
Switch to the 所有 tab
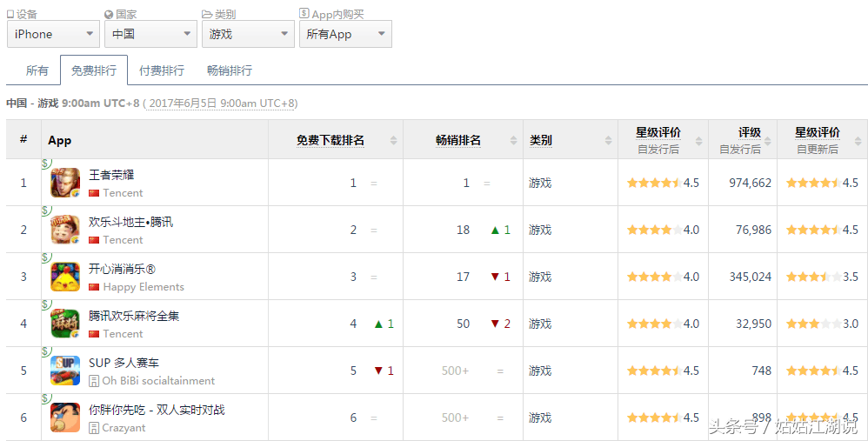click(37, 70)
